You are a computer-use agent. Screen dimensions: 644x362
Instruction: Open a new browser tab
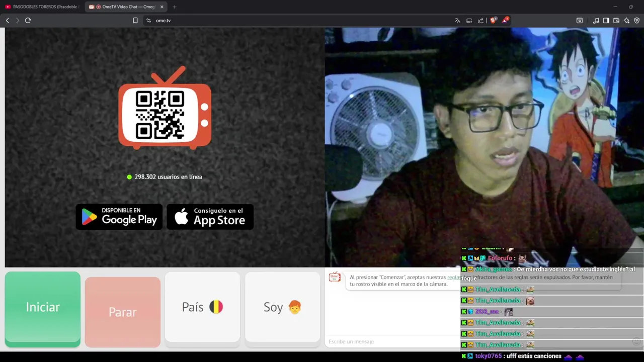click(175, 7)
